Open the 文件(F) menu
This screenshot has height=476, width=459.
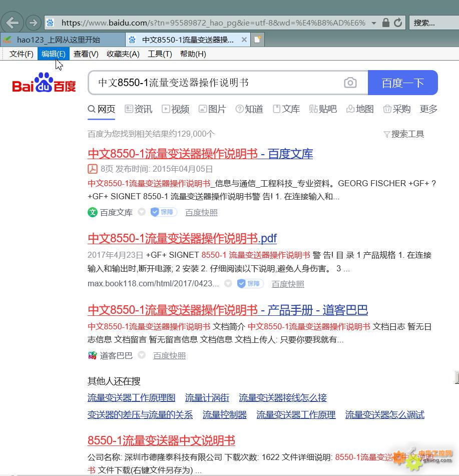[x=21, y=54]
